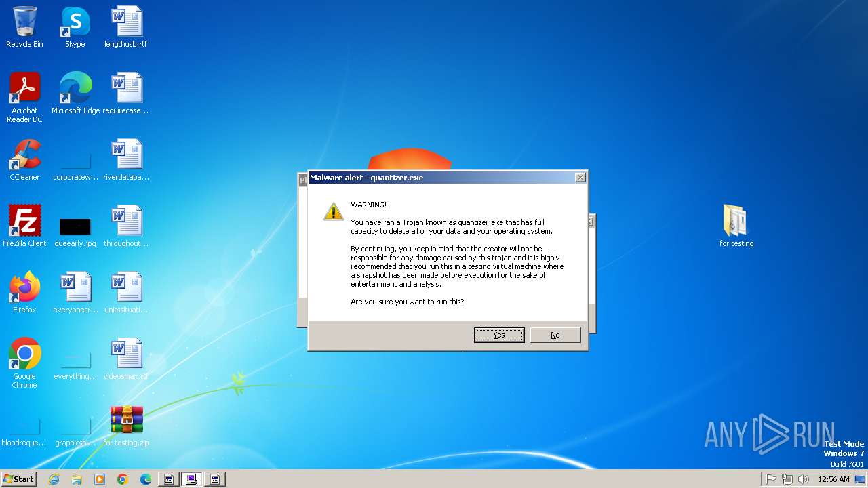The image size is (868, 488).
Task: Launch Windows Media Player from taskbar
Action: pyautogui.click(x=100, y=479)
